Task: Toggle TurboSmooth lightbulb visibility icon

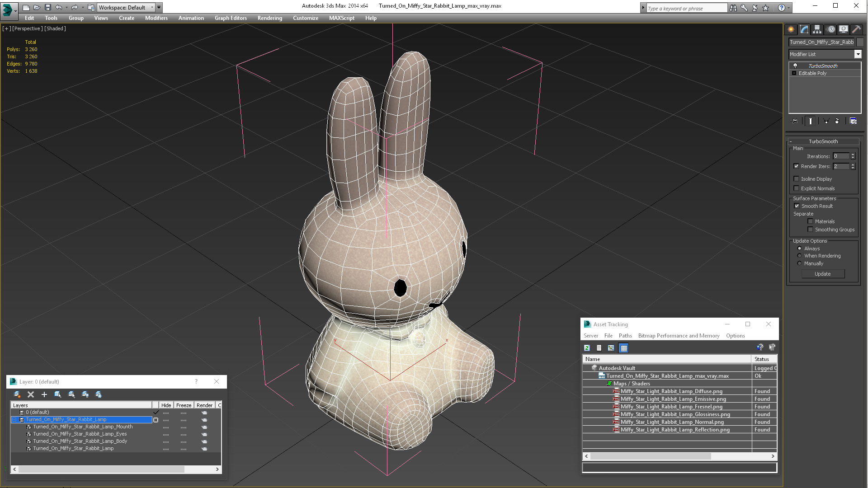Action: (x=795, y=66)
